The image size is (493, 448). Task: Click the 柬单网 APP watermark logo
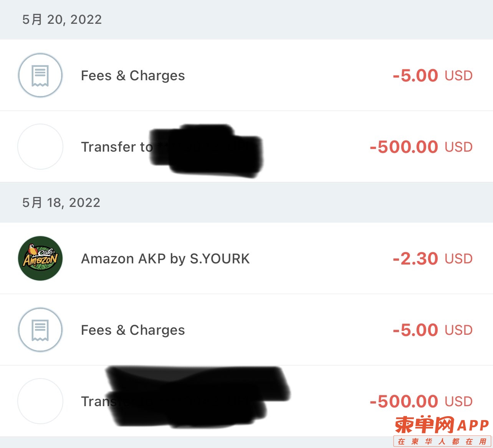point(442,425)
